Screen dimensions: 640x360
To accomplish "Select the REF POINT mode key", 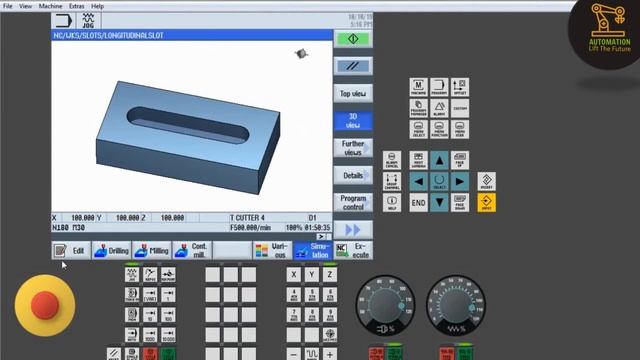I will tap(168, 275).
